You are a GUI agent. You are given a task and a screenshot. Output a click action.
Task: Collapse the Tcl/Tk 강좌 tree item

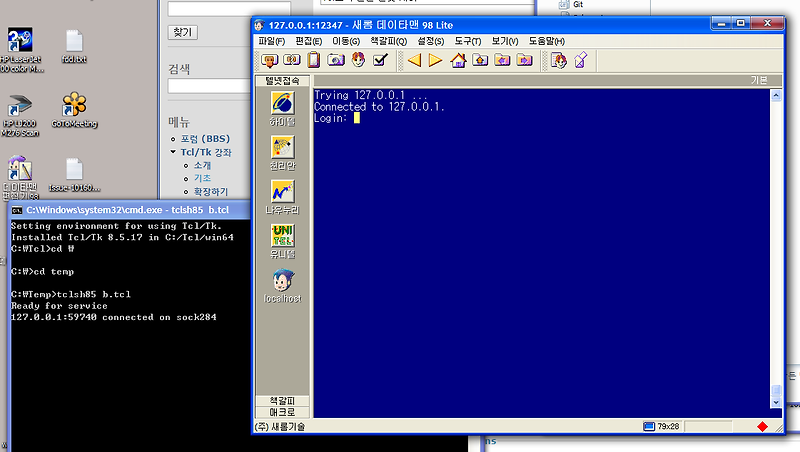173,152
